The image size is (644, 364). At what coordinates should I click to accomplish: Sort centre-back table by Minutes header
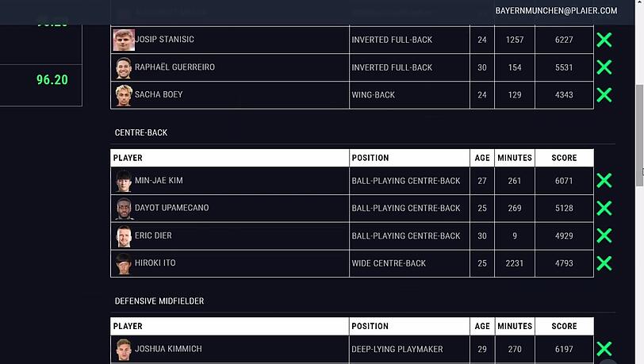tap(515, 158)
